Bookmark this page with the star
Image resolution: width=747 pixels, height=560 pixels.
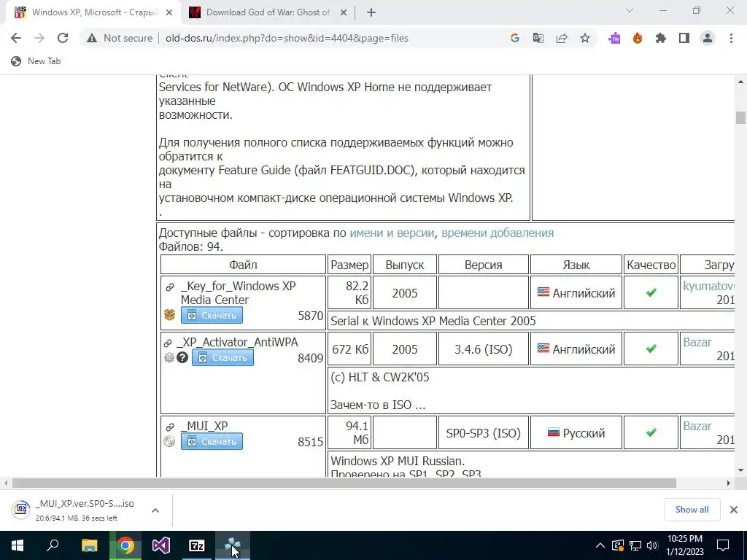[x=585, y=38]
